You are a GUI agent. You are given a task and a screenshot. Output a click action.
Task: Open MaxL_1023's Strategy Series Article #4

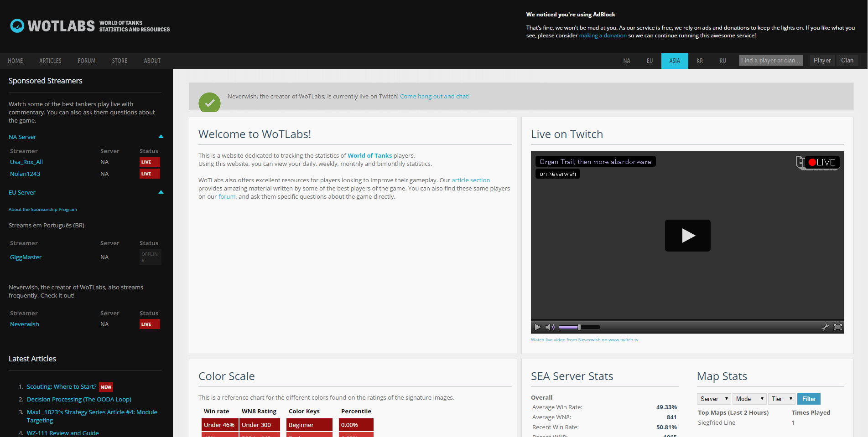[x=92, y=416]
